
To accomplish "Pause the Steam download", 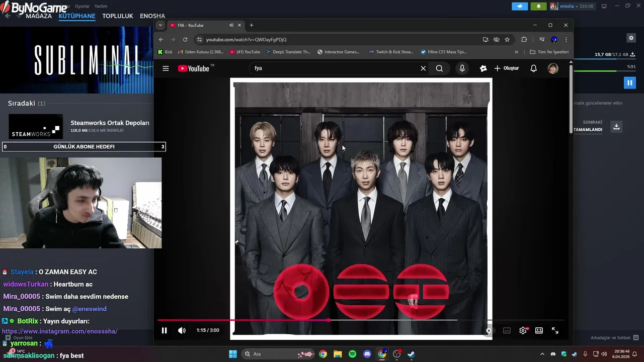I will [629, 82].
